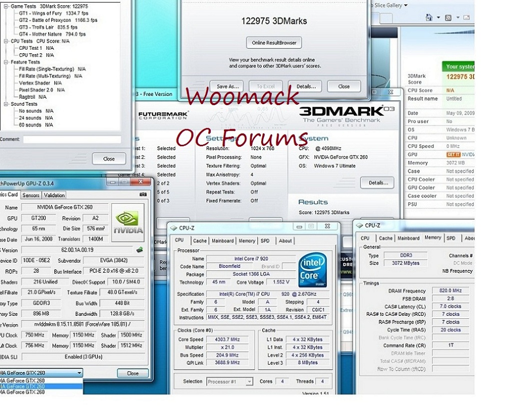This screenshot has height=420, width=524.
Task: Switch to the Validation tab in GPU-Z
Action: pyautogui.click(x=54, y=195)
